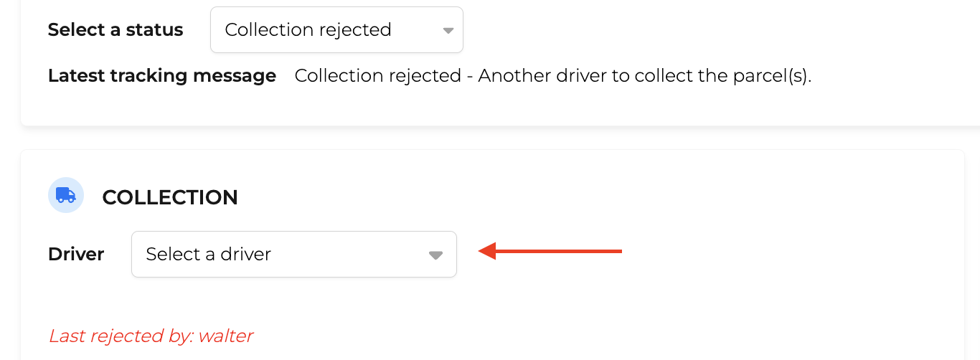Click the 'Last rejected by: walter' notice
This screenshot has width=980, height=360.
click(151, 336)
